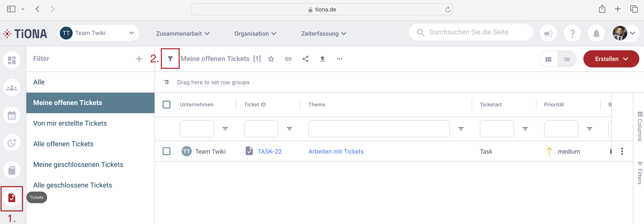Open filter menu for Unternehmen column

pyautogui.click(x=225, y=129)
